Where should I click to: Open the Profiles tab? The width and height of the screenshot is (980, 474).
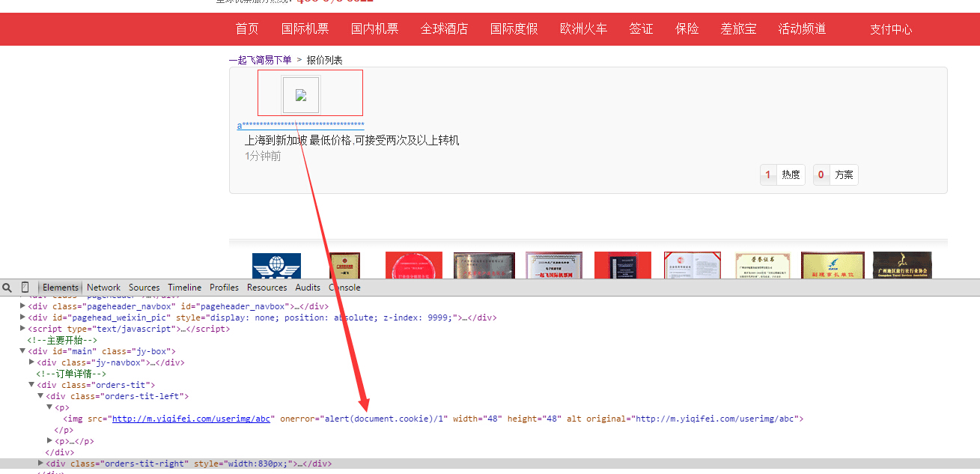click(224, 288)
